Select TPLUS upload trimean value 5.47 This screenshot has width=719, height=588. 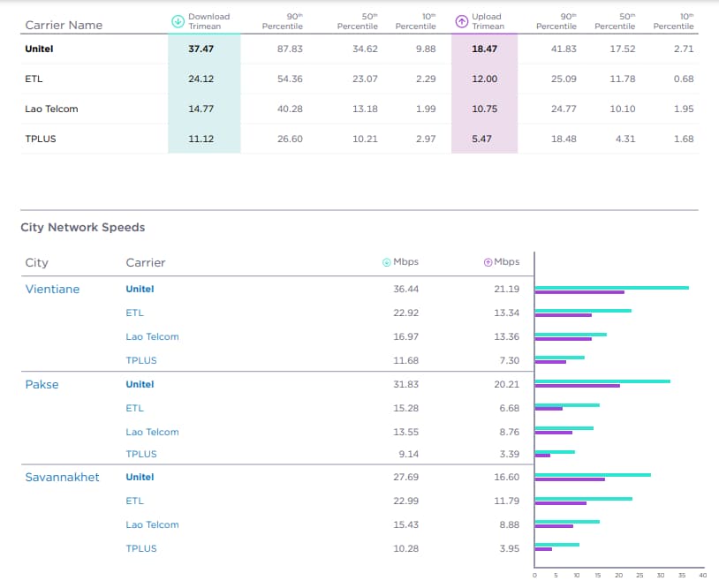[x=482, y=139]
